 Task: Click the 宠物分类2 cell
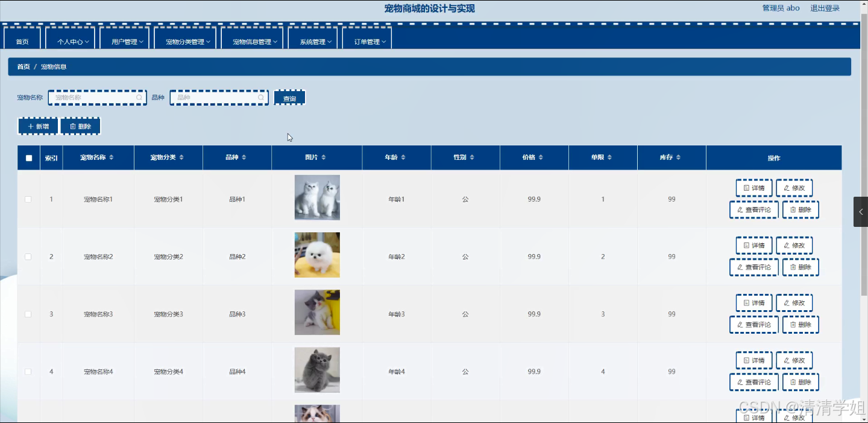click(168, 256)
